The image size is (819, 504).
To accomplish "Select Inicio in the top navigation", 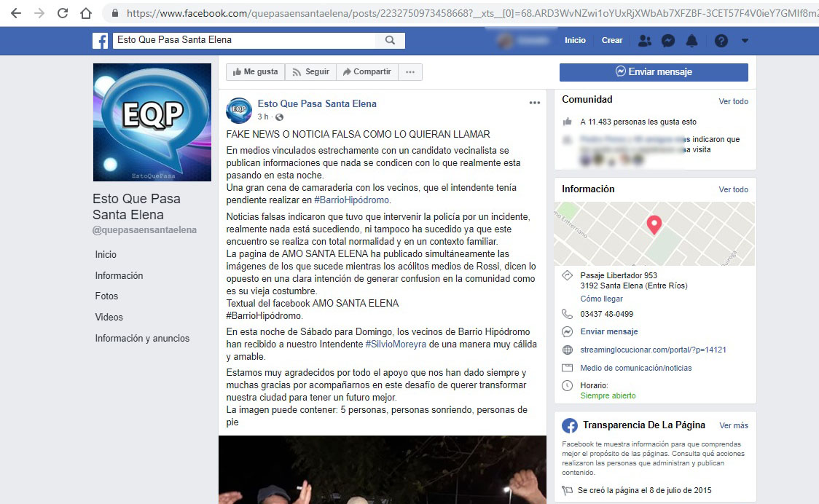I will click(575, 41).
